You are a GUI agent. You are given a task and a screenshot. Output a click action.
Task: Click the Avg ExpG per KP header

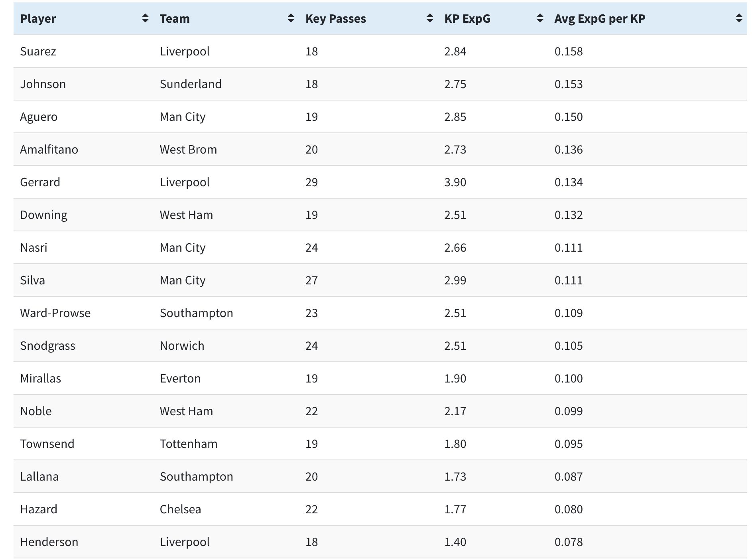pyautogui.click(x=600, y=19)
